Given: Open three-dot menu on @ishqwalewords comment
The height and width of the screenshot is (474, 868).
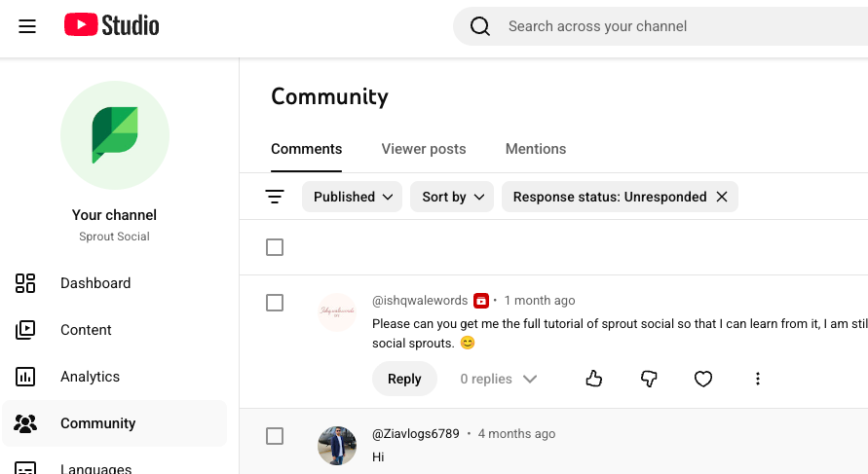Looking at the screenshot, I should pyautogui.click(x=758, y=379).
